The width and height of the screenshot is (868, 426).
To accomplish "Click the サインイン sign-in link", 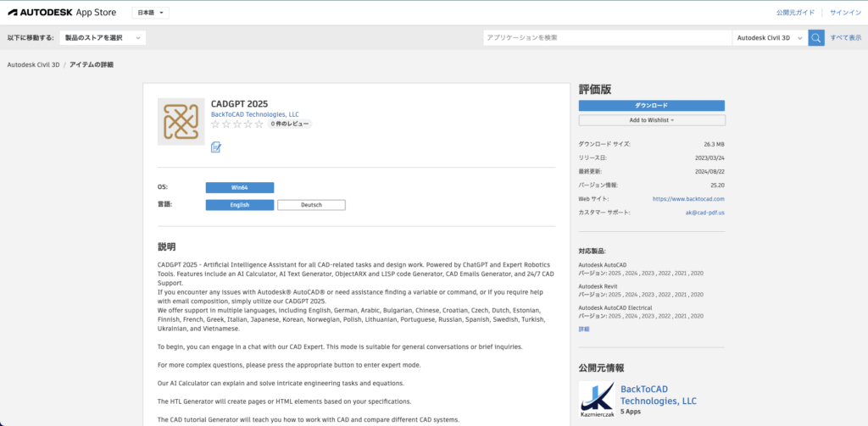I will (845, 13).
